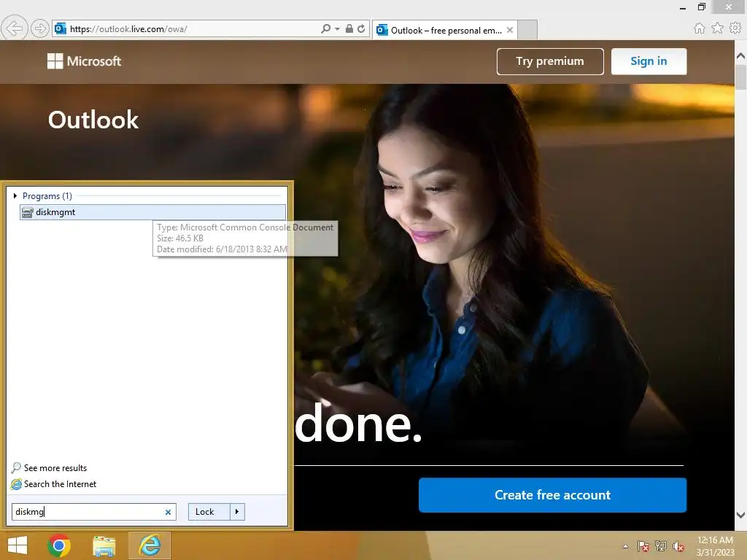
Task: Refresh the page with the reload icon
Action: click(361, 28)
